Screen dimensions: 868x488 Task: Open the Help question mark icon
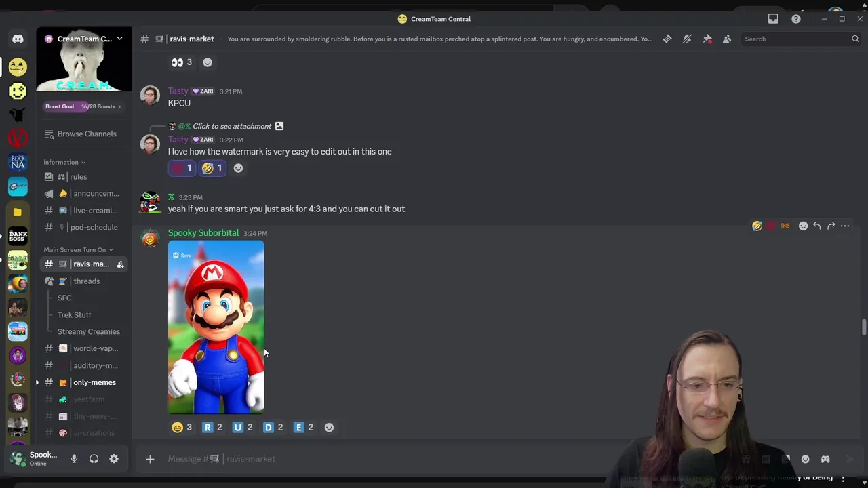(x=796, y=19)
